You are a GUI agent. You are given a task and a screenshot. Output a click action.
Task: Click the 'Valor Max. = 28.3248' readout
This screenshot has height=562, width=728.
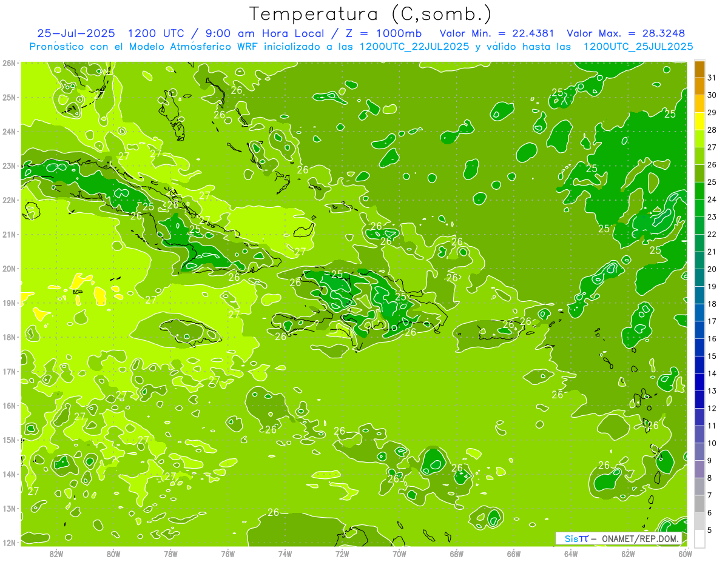627,33
